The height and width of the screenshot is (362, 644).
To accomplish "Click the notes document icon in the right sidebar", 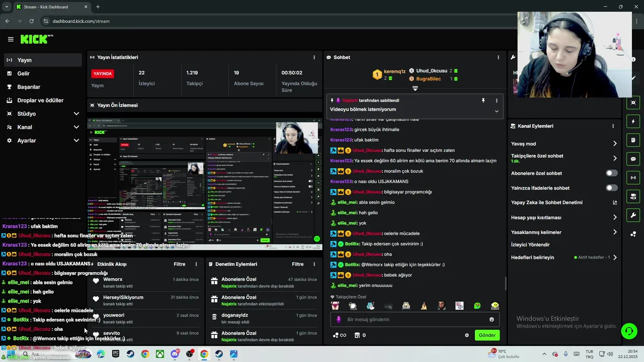I will [633, 140].
